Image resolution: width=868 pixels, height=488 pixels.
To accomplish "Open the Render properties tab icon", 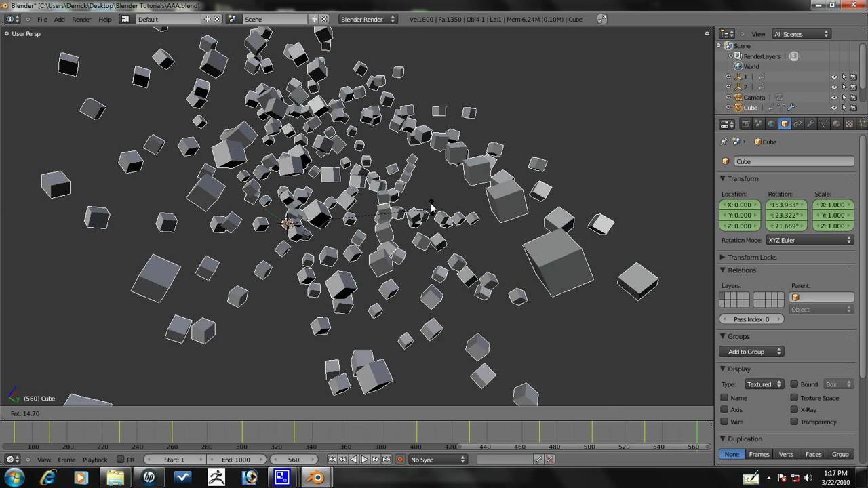I will pyautogui.click(x=745, y=124).
